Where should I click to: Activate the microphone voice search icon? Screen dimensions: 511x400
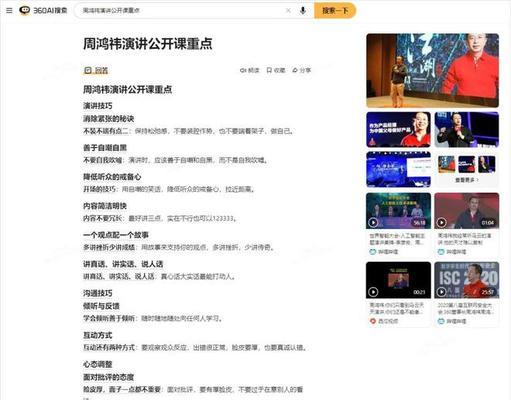(303, 11)
